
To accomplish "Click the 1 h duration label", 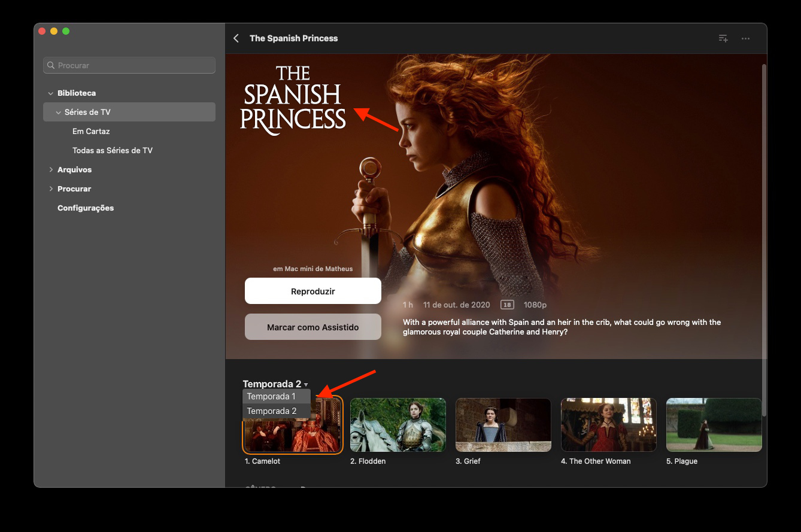I will point(408,305).
